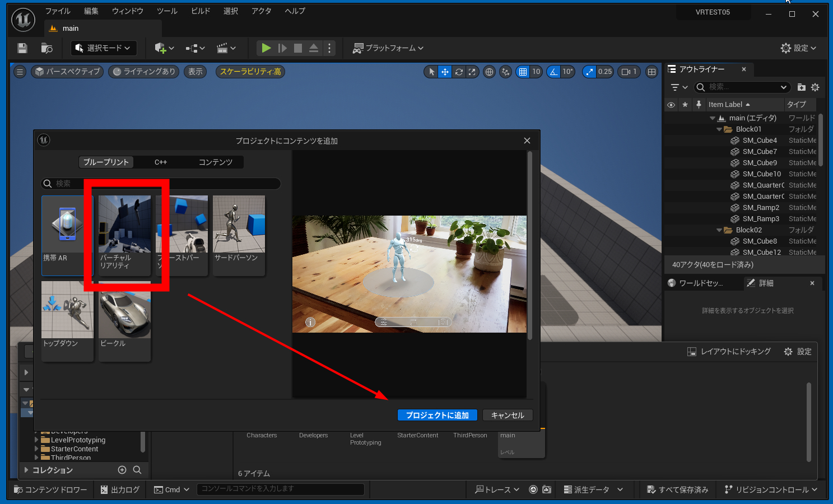Open the viewport hamburger menu
The height and width of the screenshot is (504, 833).
pyautogui.click(x=20, y=72)
